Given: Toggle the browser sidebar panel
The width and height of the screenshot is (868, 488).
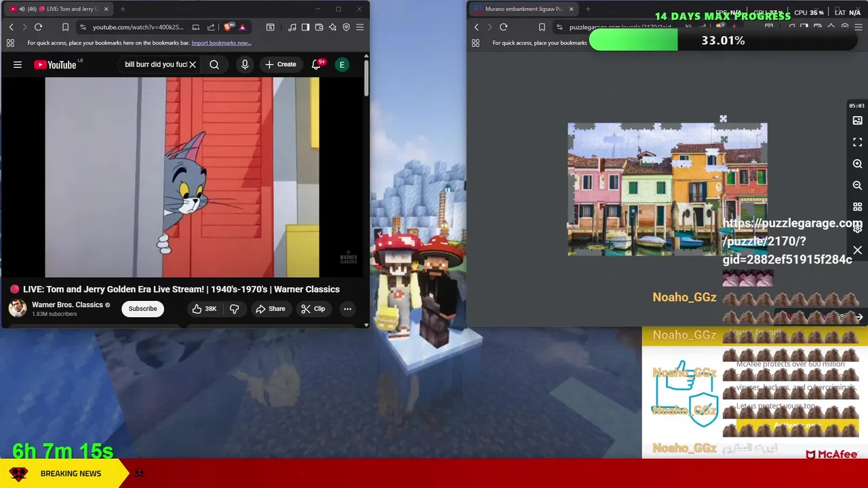Looking at the screenshot, I should pos(305,27).
